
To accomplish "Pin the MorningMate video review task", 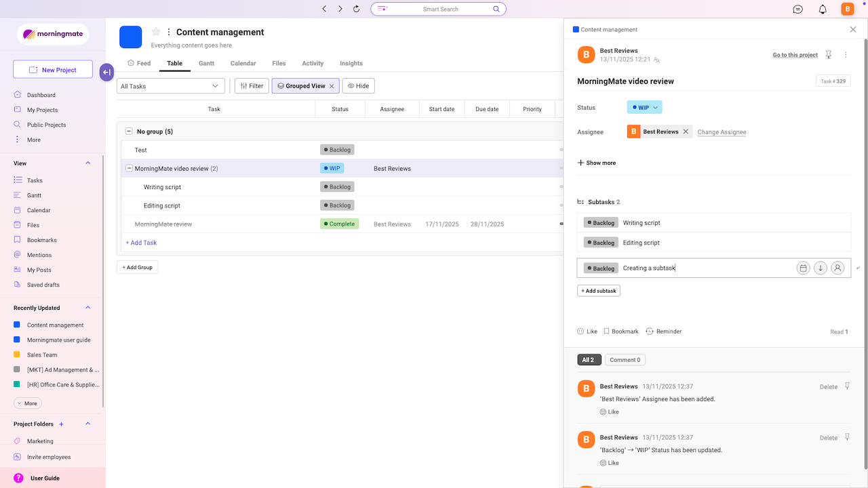I will click(828, 55).
